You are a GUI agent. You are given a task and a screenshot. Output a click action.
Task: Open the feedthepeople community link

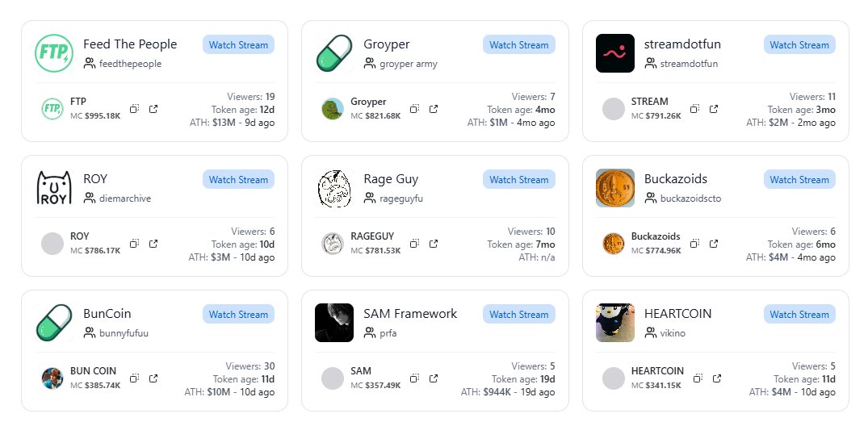click(130, 64)
